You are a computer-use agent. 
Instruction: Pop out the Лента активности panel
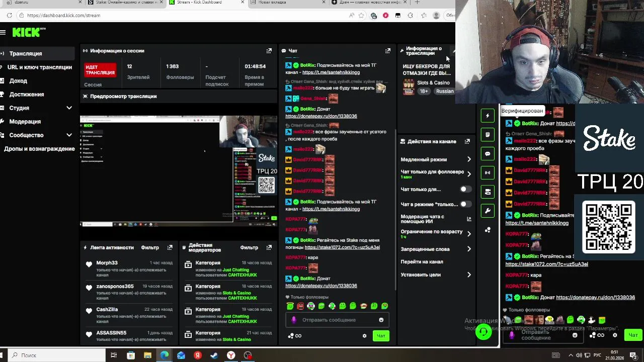[x=170, y=247]
